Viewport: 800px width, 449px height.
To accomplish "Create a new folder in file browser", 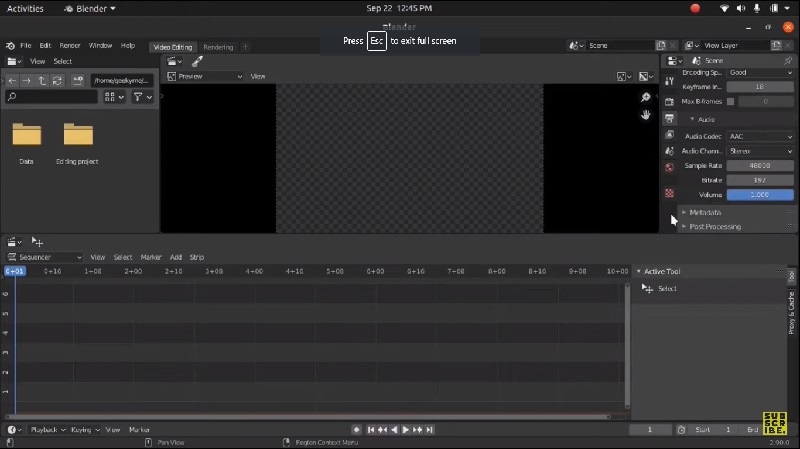I will (78, 81).
